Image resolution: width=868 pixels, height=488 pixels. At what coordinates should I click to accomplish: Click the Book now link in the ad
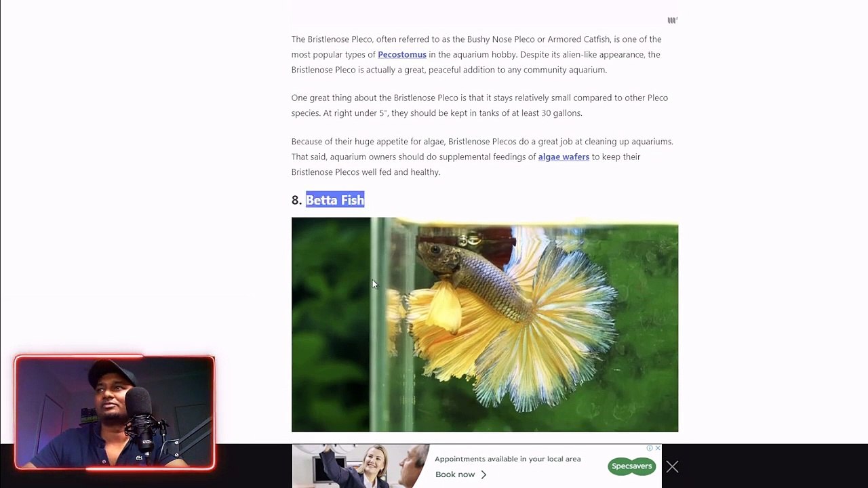click(461, 474)
